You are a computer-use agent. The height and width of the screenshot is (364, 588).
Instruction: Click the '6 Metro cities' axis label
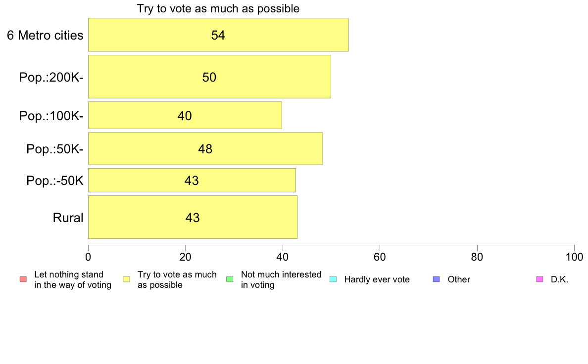[45, 35]
